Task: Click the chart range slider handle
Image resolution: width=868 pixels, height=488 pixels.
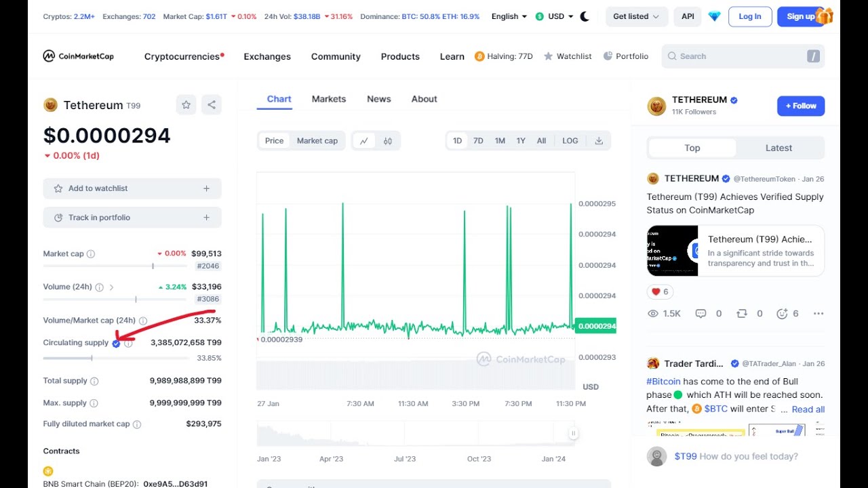Action: (x=573, y=434)
